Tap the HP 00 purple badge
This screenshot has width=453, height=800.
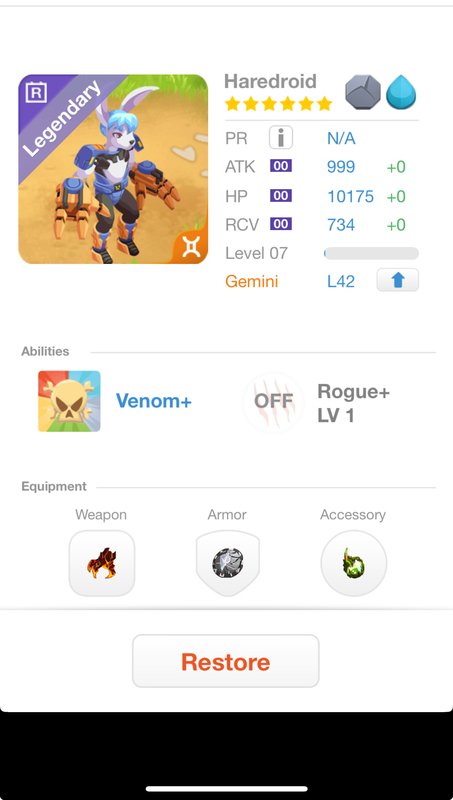(281, 195)
